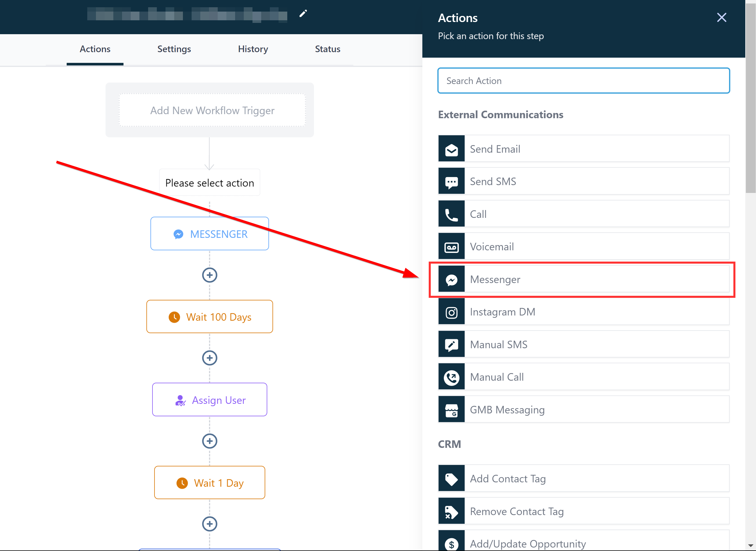Image resolution: width=756 pixels, height=551 pixels.
Task: Select the Instagram DM camera icon
Action: tap(451, 312)
